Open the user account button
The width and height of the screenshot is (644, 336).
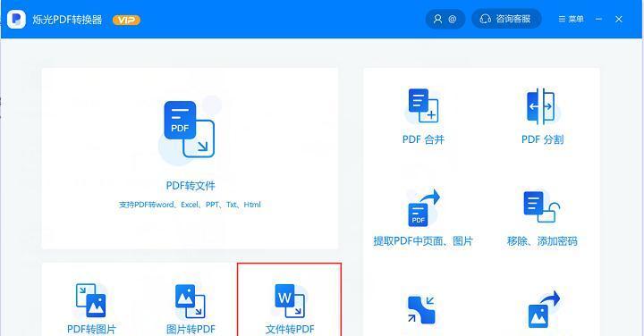tap(445, 19)
